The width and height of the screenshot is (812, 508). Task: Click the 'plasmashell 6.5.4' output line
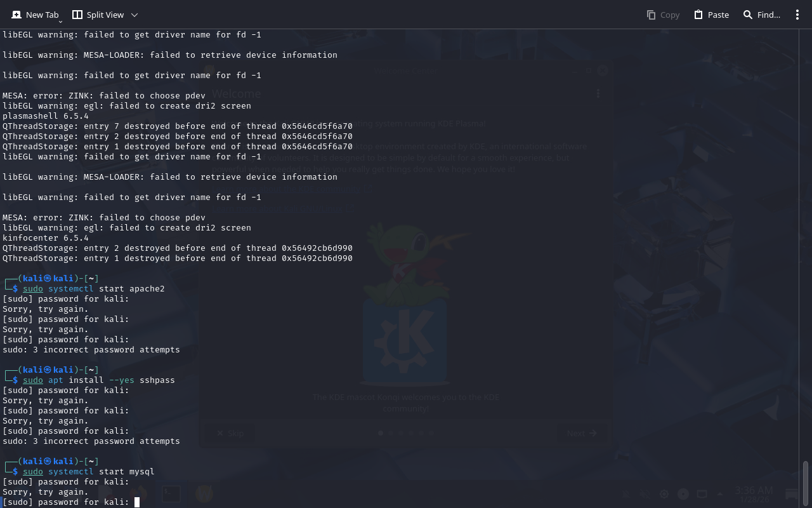coord(46,116)
